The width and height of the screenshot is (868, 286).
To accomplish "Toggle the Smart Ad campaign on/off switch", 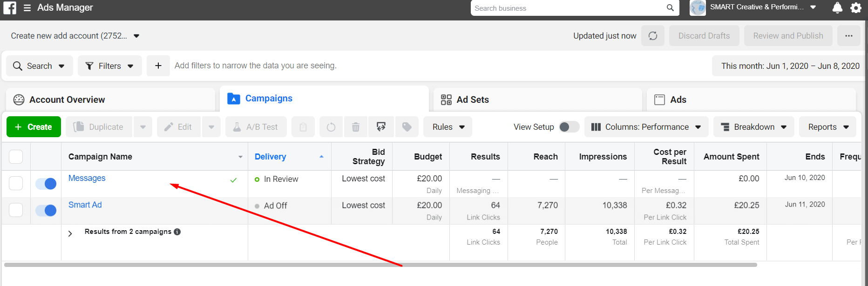I will click(x=46, y=211).
